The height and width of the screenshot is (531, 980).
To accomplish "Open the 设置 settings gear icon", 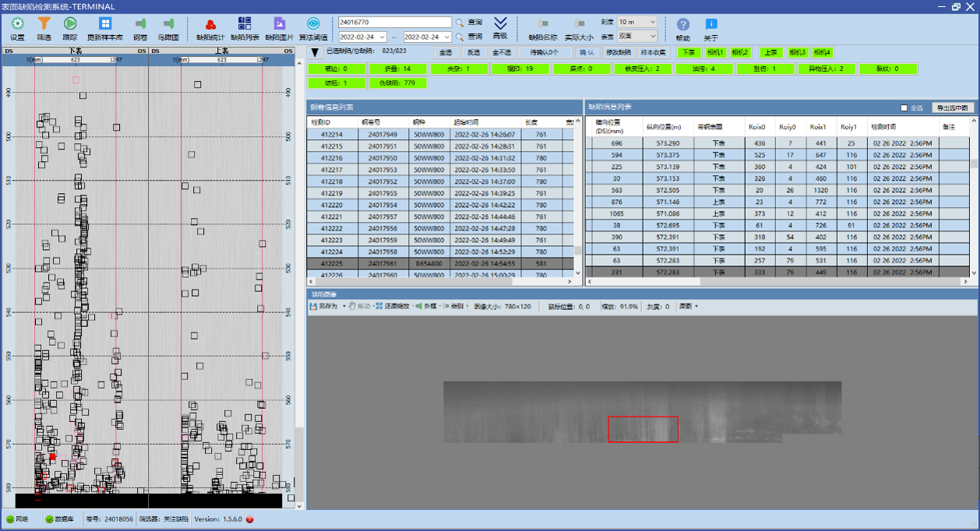I will (17, 24).
